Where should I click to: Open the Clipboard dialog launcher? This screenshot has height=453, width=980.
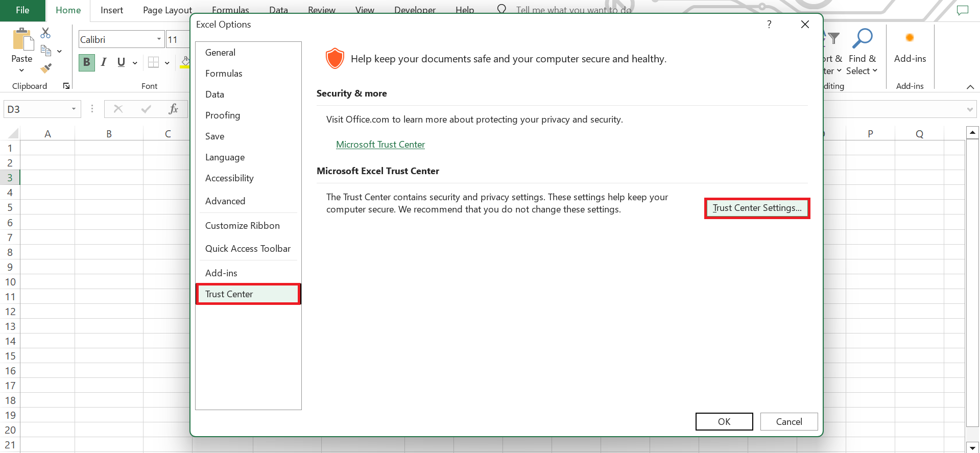tap(66, 86)
